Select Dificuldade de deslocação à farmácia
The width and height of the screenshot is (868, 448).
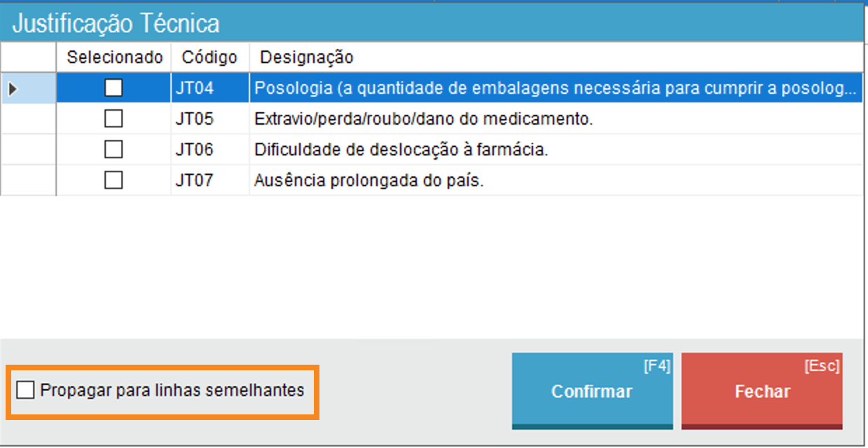(x=401, y=150)
